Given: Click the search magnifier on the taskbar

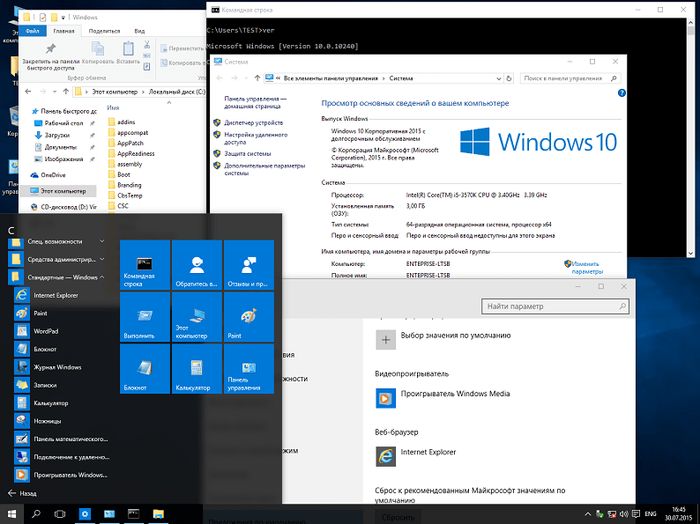Looking at the screenshot, I should pyautogui.click(x=36, y=514).
